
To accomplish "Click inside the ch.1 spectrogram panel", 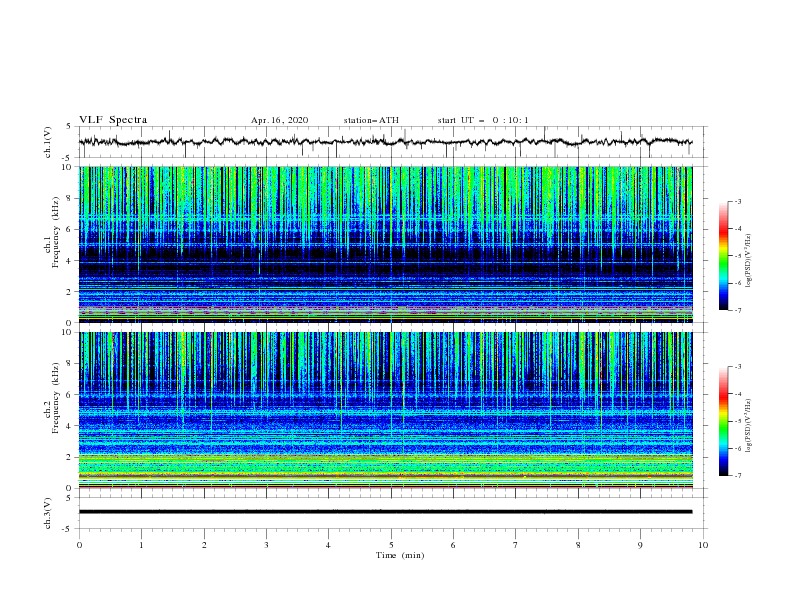I will (x=385, y=244).
